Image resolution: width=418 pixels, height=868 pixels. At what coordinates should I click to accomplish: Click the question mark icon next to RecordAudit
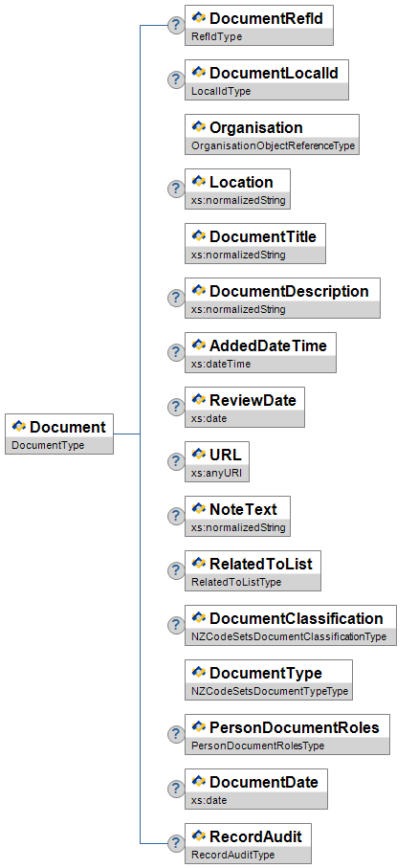click(176, 844)
